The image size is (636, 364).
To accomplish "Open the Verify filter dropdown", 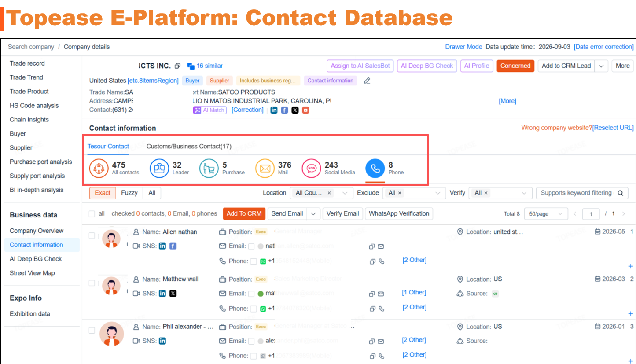I will pos(500,193).
